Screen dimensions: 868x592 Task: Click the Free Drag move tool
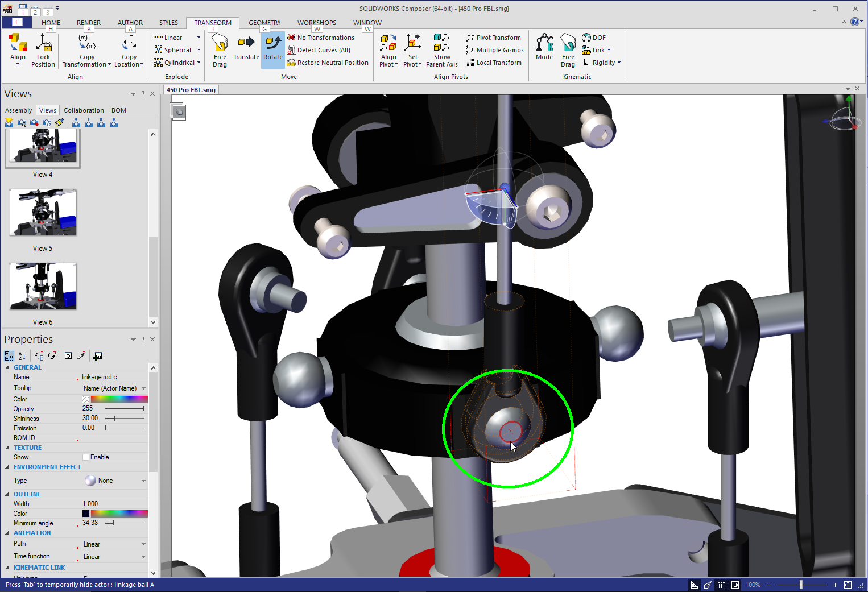(x=220, y=50)
